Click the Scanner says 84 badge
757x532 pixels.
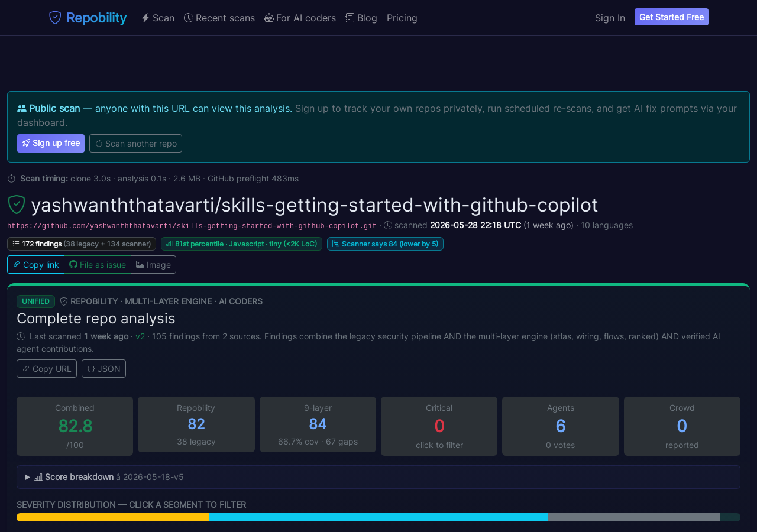(385, 244)
